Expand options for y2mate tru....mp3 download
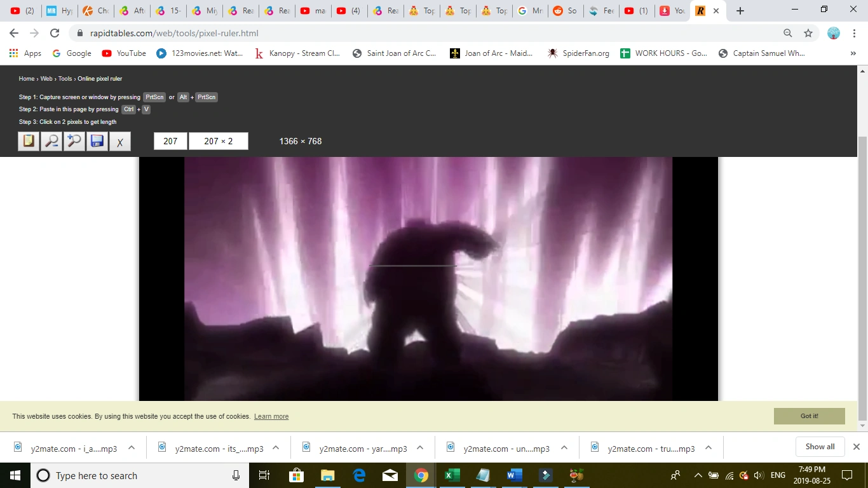This screenshot has height=488, width=868. [x=709, y=448]
